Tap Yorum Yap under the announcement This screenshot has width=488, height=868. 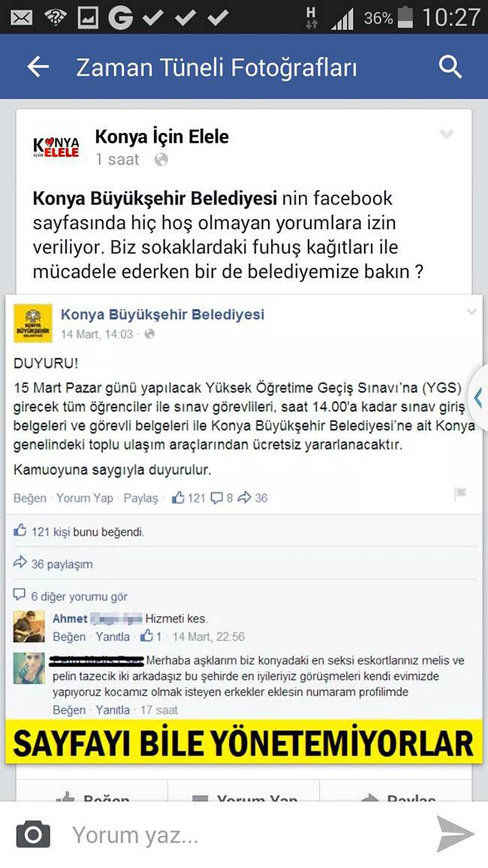(x=85, y=498)
